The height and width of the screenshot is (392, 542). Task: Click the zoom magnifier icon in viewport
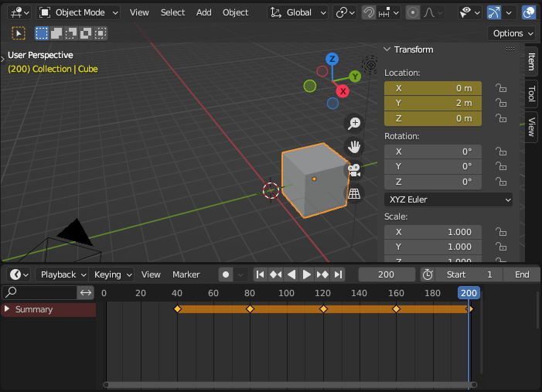point(354,124)
